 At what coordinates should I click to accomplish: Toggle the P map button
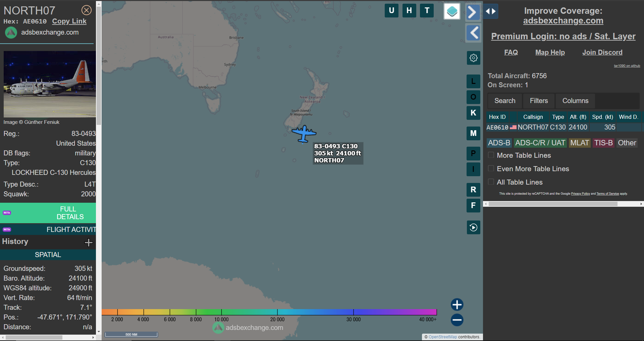pos(474,153)
